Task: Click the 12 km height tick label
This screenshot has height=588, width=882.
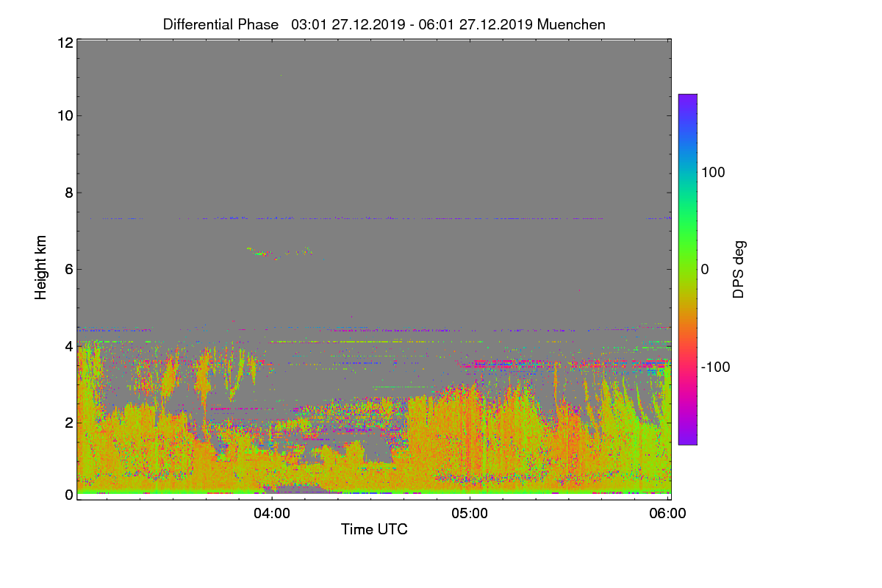Action: [x=65, y=43]
